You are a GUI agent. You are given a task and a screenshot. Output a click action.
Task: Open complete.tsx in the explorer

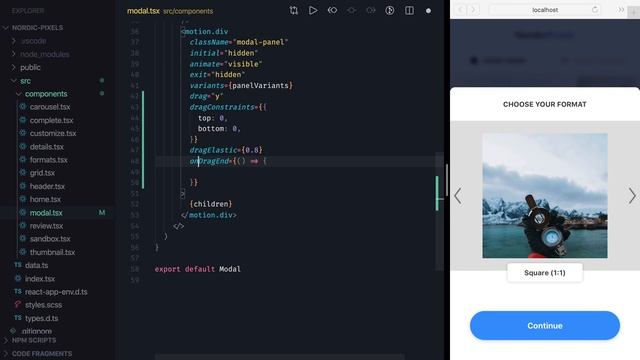click(x=51, y=120)
